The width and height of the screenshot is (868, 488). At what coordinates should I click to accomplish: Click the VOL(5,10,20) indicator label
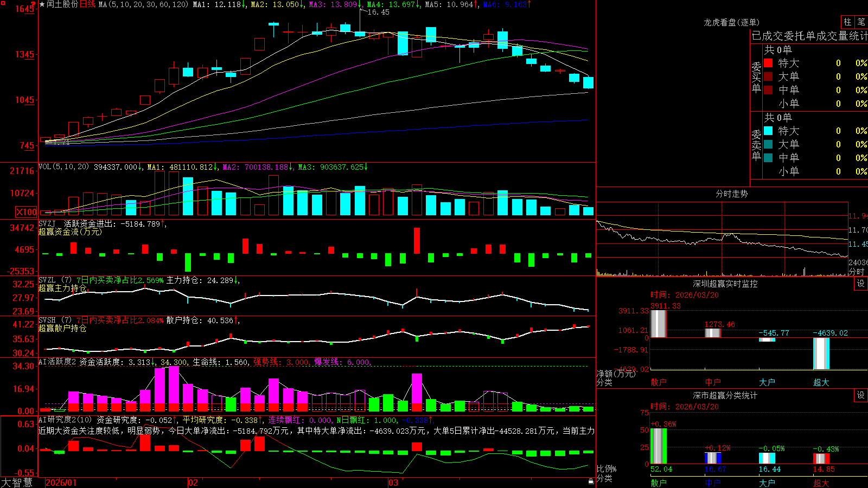63,167
